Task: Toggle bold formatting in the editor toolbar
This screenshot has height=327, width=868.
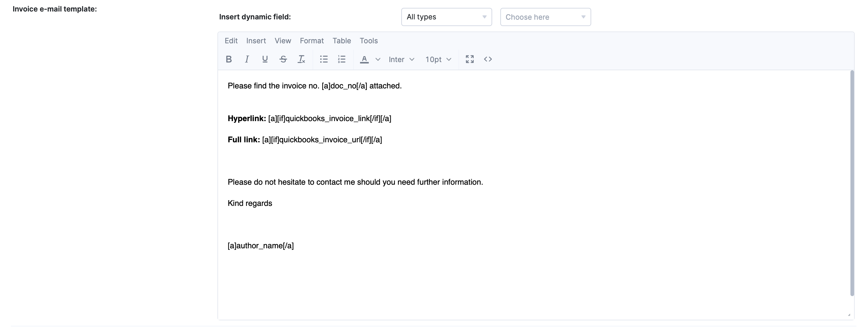Action: coord(229,59)
